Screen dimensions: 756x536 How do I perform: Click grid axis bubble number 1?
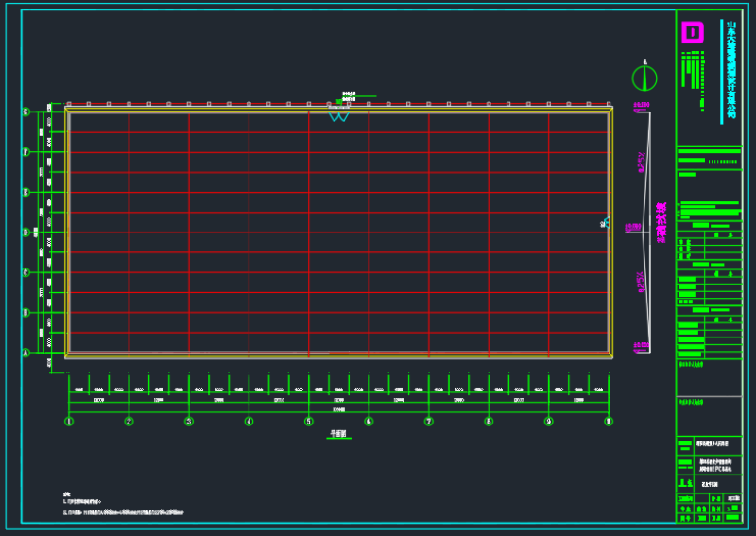(x=69, y=422)
